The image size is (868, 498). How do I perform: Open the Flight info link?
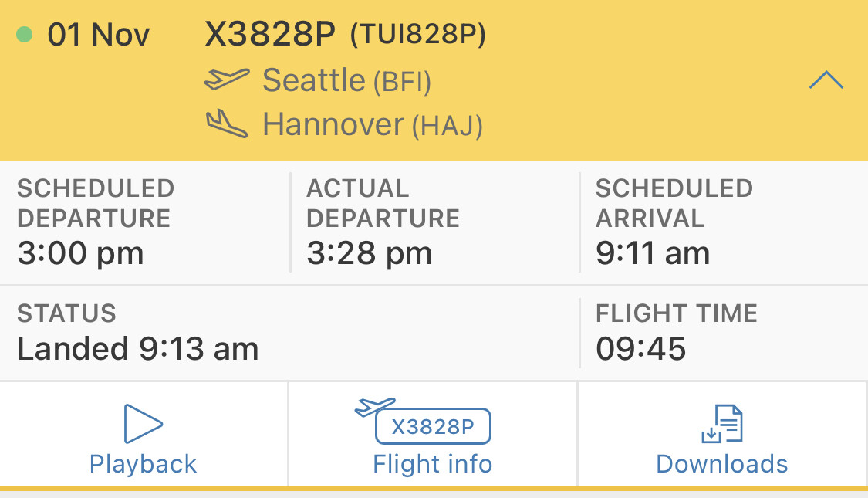click(432, 464)
